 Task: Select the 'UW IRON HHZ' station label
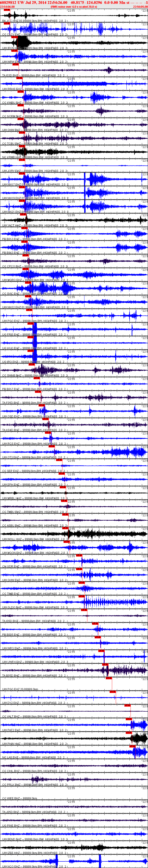11,48
